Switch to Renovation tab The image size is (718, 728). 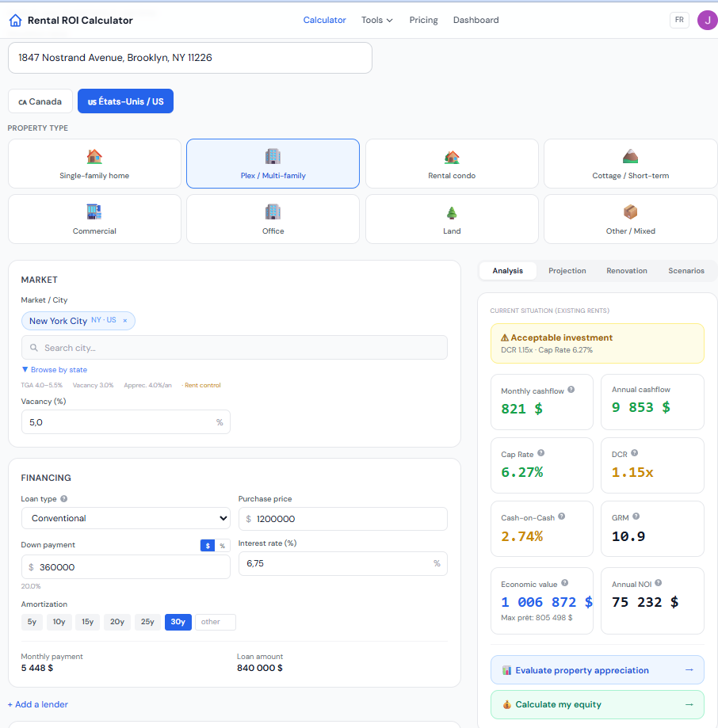[x=627, y=271]
